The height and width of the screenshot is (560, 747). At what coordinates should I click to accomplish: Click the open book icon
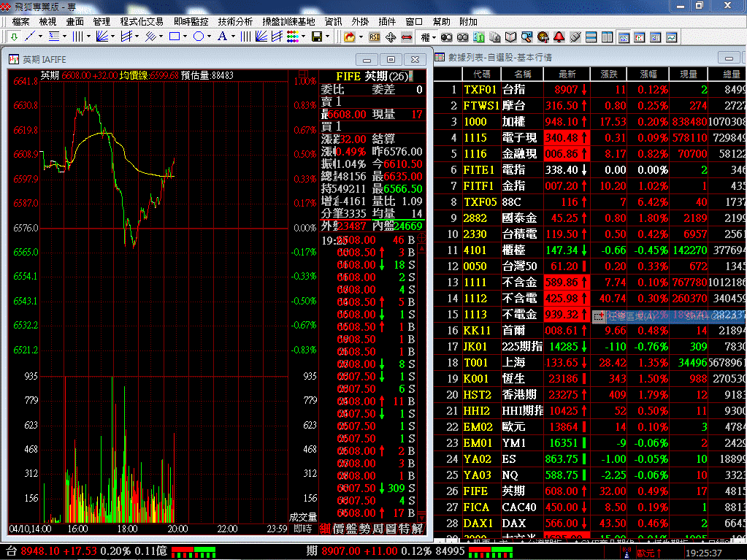pyautogui.click(x=510, y=37)
